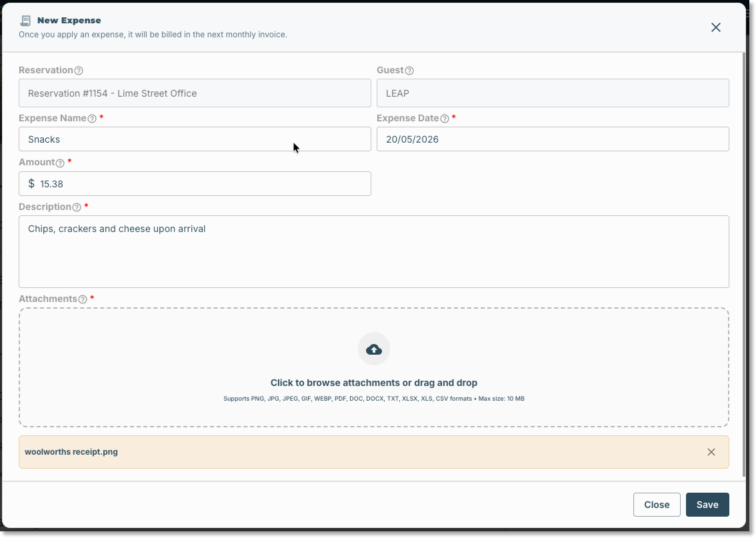Viewport: 756px width, 538px height.
Task: Click the Guest help question-mark icon
Action: pyautogui.click(x=409, y=71)
